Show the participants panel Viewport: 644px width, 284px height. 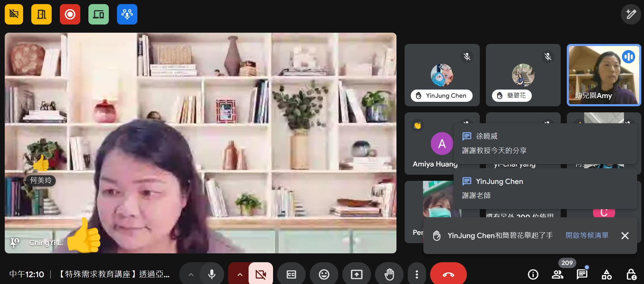(x=558, y=274)
